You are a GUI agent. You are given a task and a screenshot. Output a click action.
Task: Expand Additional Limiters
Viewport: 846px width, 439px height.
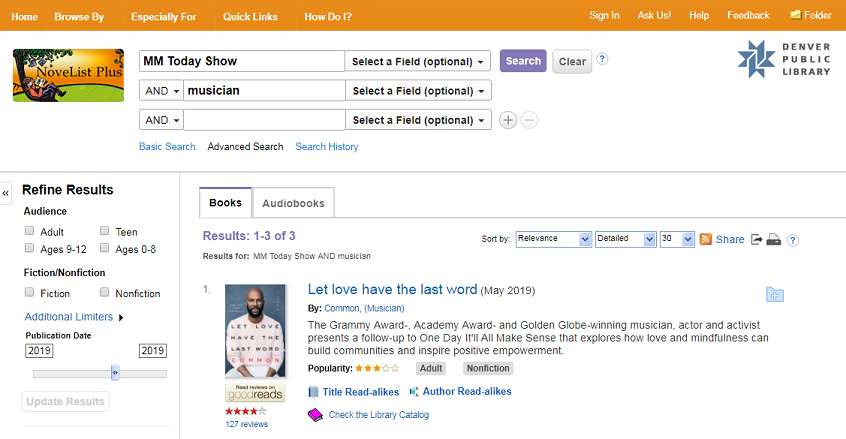tap(75, 317)
